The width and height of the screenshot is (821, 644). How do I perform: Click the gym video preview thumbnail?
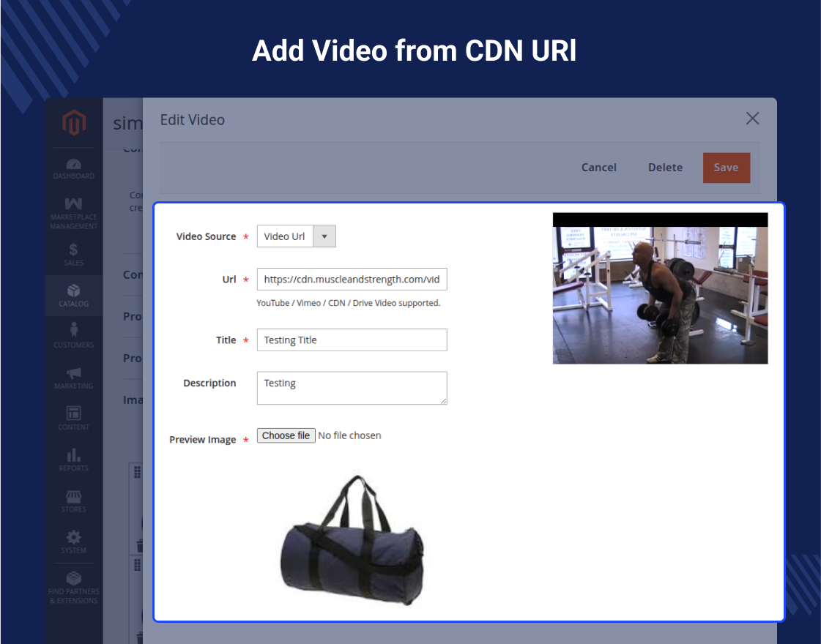(661, 288)
